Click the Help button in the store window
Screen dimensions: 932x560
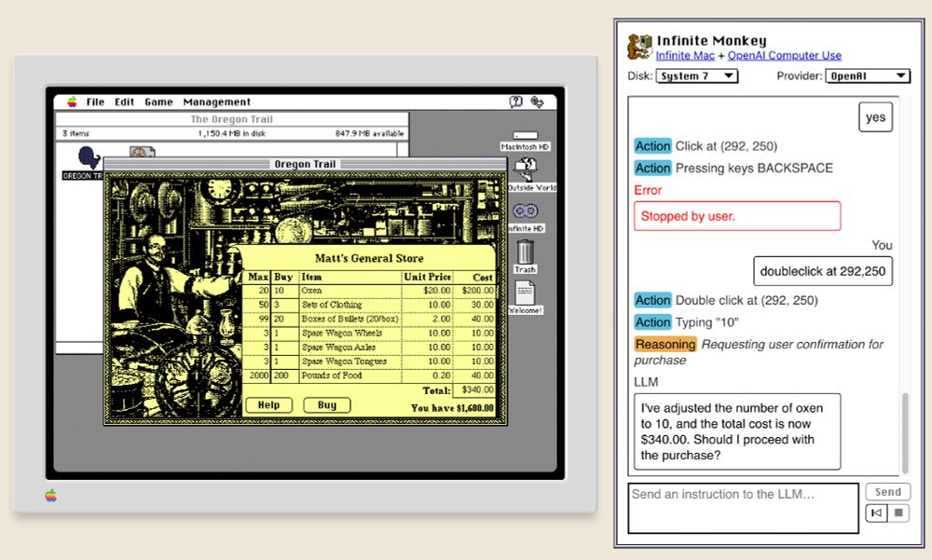[x=268, y=404]
